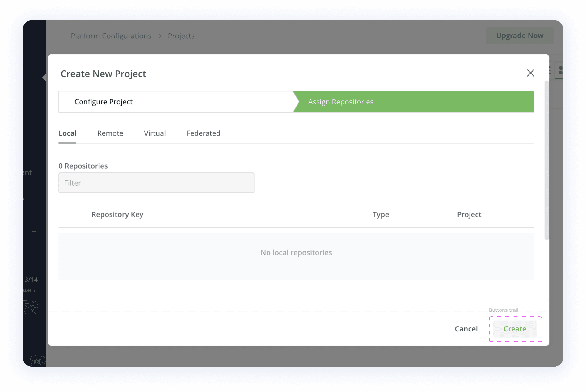Click the dialog's vertical scrollbar

point(546,160)
